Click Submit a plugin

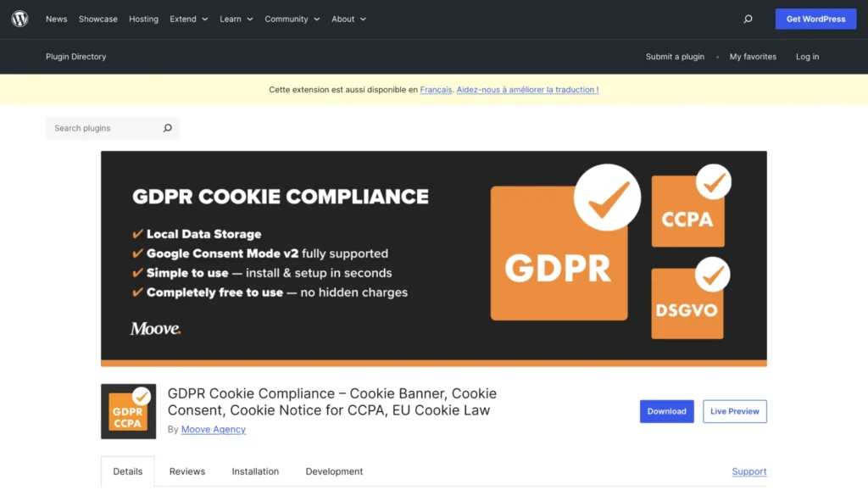click(x=674, y=56)
